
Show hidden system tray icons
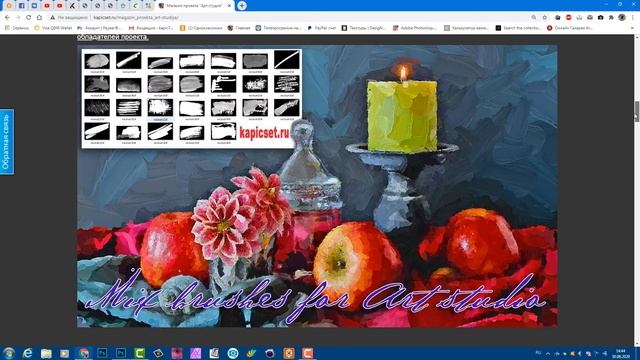tap(548, 353)
